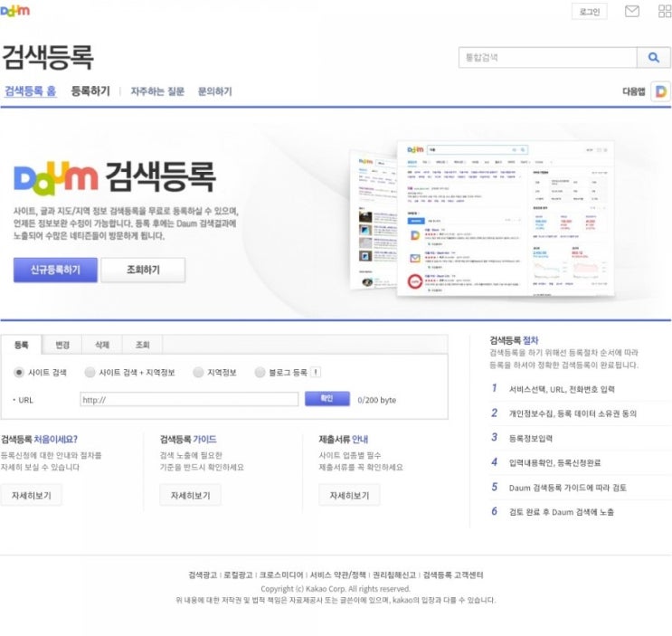This screenshot has height=636, width=672.
Task: Open 자세히보기 under 검색등록 처음이세요?
Action: pyautogui.click(x=32, y=496)
